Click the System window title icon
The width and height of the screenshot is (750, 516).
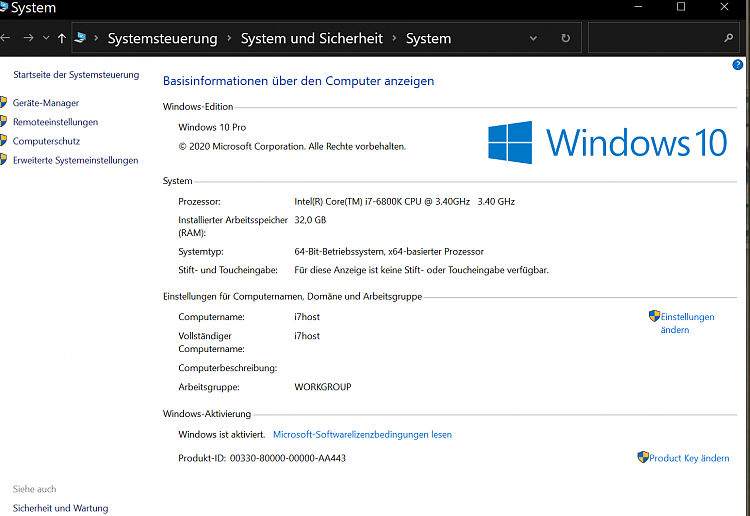[x=4, y=7]
